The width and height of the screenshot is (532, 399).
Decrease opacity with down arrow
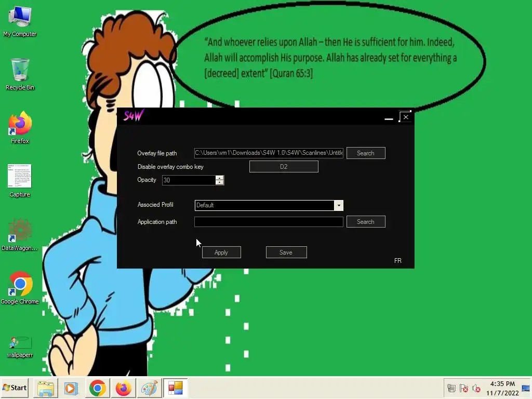(220, 182)
